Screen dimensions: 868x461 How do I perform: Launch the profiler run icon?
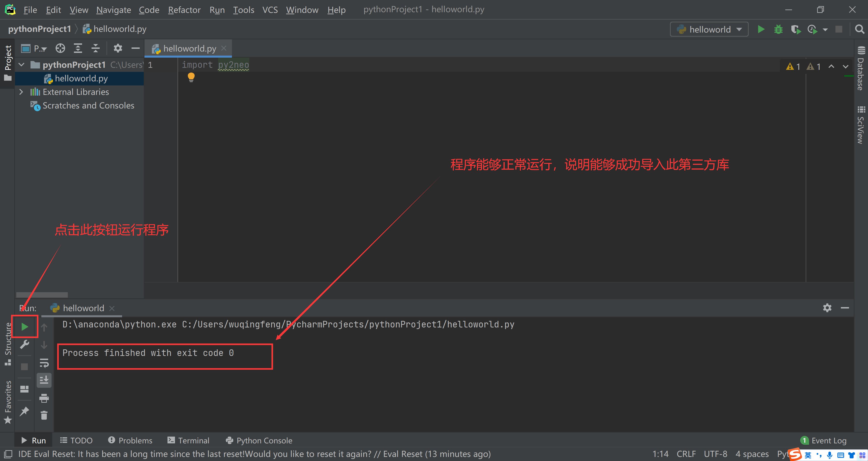tap(812, 29)
